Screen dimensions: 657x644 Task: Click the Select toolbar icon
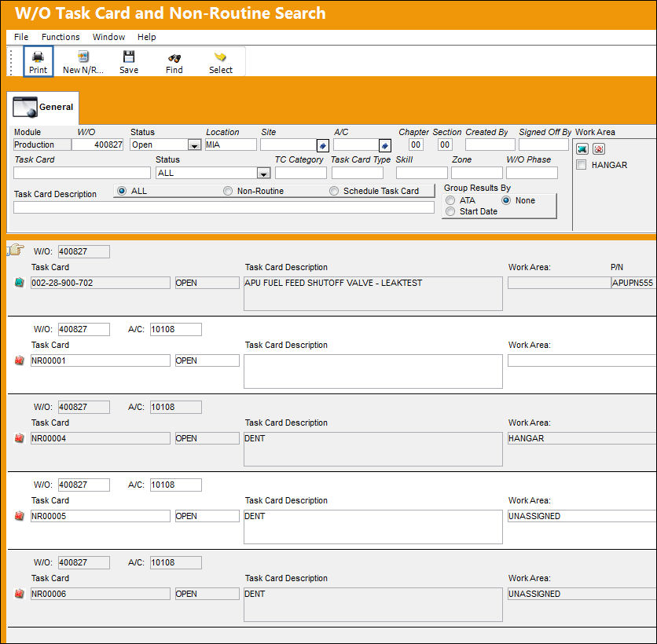click(x=220, y=61)
